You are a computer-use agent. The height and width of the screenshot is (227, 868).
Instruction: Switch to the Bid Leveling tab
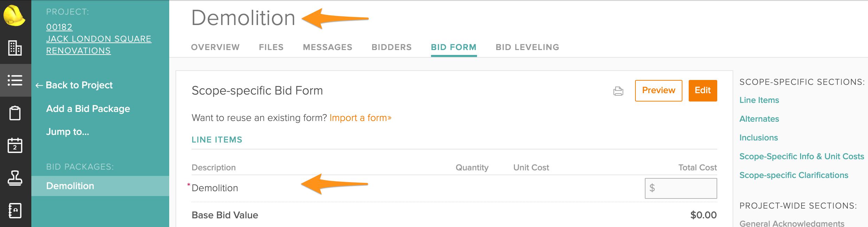click(x=527, y=47)
